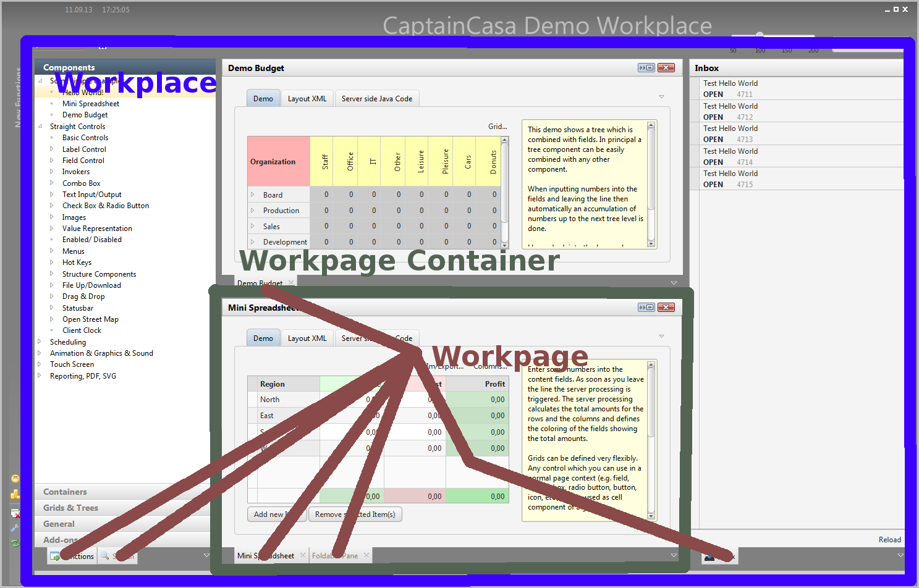
Task: Click the gold coins icon in left sidebar
Action: (x=15, y=495)
